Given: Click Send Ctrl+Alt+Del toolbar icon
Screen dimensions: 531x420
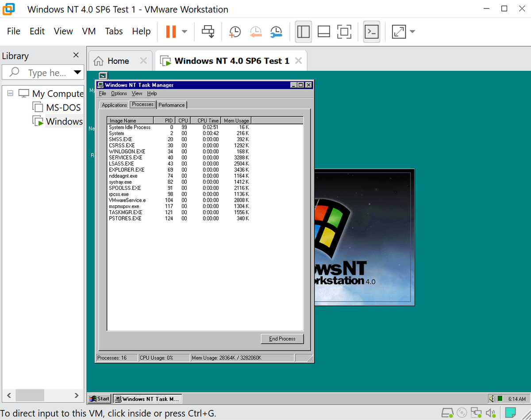Looking at the screenshot, I should 208,31.
